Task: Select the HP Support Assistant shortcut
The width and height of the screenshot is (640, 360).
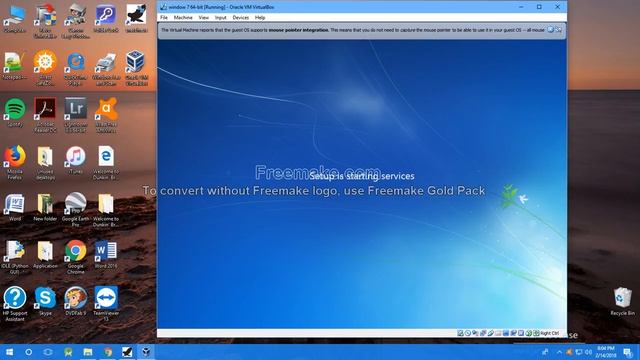Action: point(15,304)
